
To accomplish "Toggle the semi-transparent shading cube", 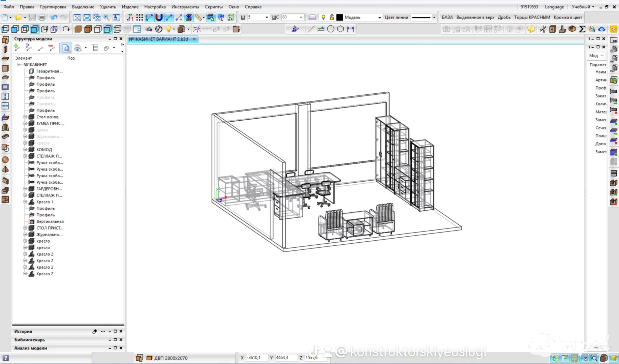I will click(107, 29).
